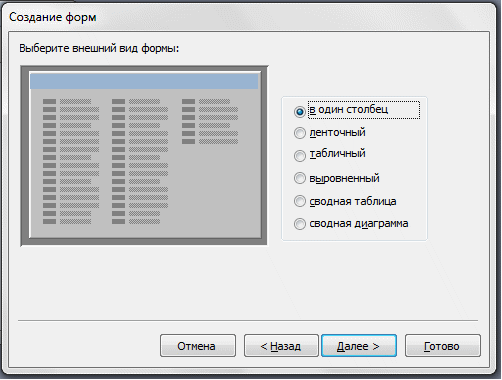Click the form layout preview image
This screenshot has height=380, width=502.
click(144, 156)
